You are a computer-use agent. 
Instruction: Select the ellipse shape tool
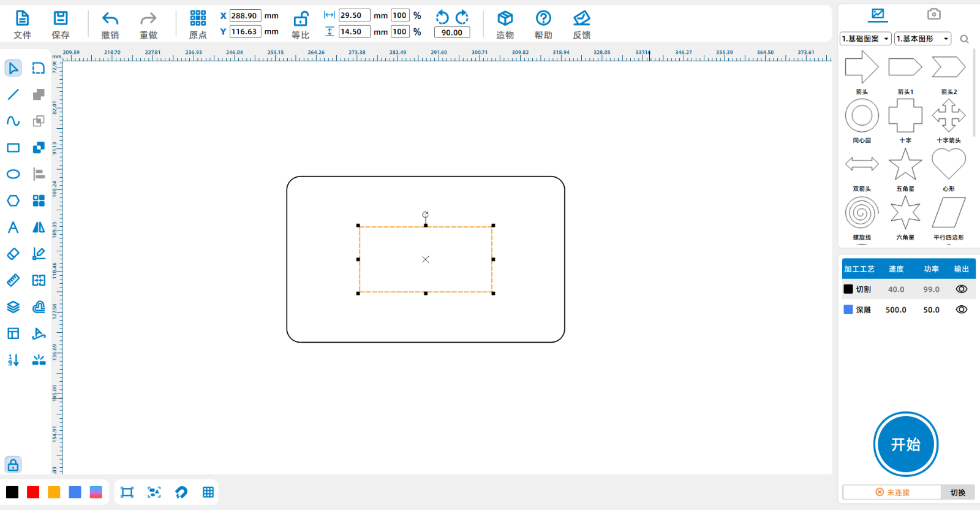tap(13, 174)
